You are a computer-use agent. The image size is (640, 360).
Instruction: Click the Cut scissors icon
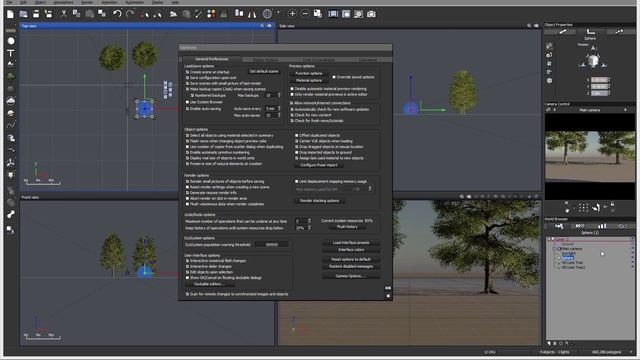click(64, 14)
